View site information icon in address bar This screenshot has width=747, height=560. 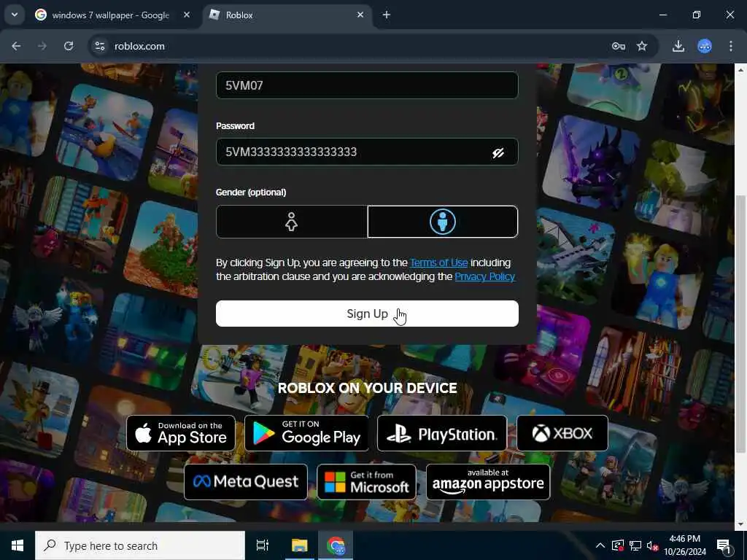[99, 46]
